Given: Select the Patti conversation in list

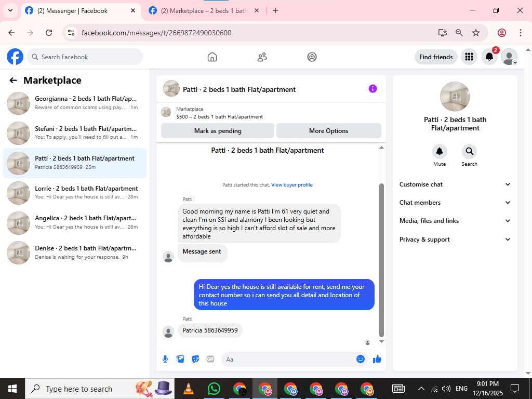Looking at the screenshot, I should (x=75, y=163).
